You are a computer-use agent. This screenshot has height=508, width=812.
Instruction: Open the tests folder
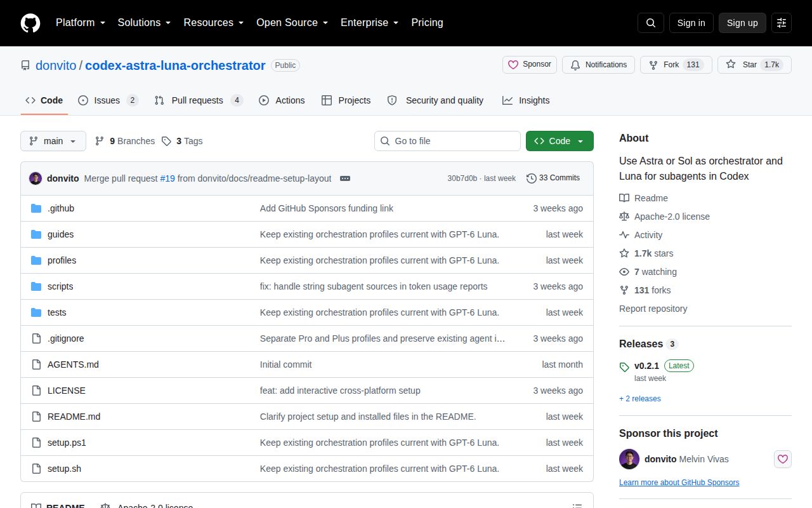click(56, 312)
